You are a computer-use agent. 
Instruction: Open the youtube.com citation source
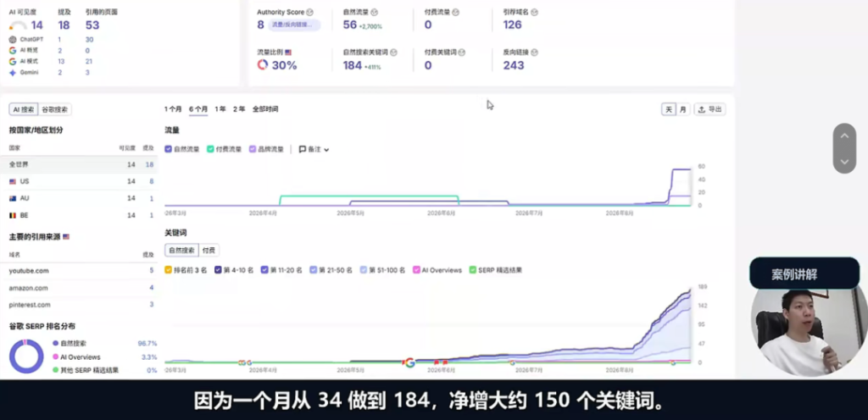point(29,271)
